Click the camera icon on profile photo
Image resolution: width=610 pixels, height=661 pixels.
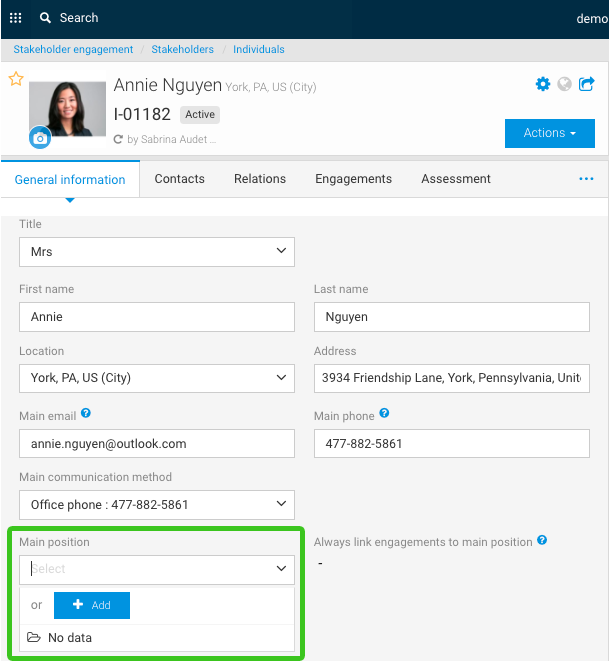[x=40, y=138]
